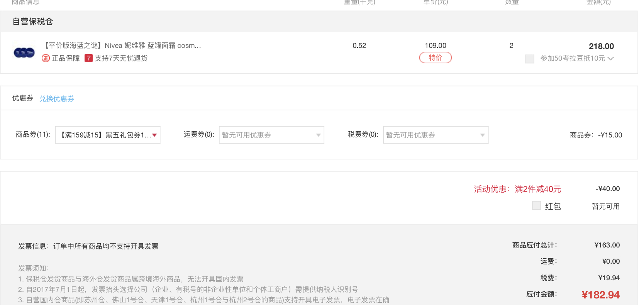Click the 商品应付总计 value ¥163.00
The width and height of the screenshot is (644, 305).
(607, 245)
